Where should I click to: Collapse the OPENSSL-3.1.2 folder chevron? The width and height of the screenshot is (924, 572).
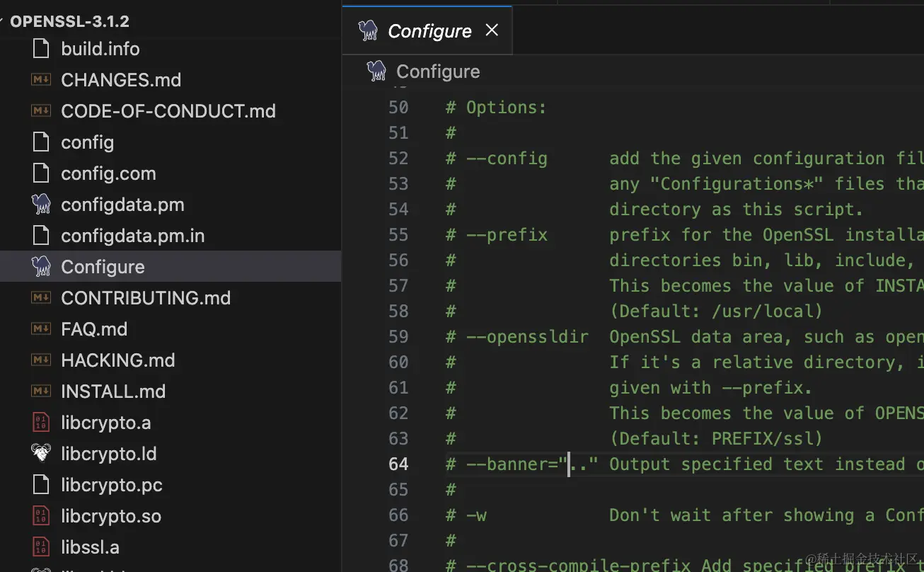point(4,22)
